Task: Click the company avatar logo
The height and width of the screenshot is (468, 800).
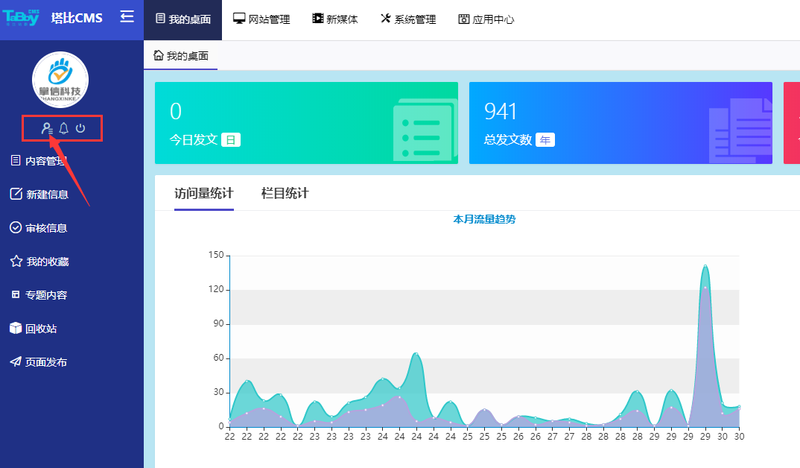Action: 60,80
